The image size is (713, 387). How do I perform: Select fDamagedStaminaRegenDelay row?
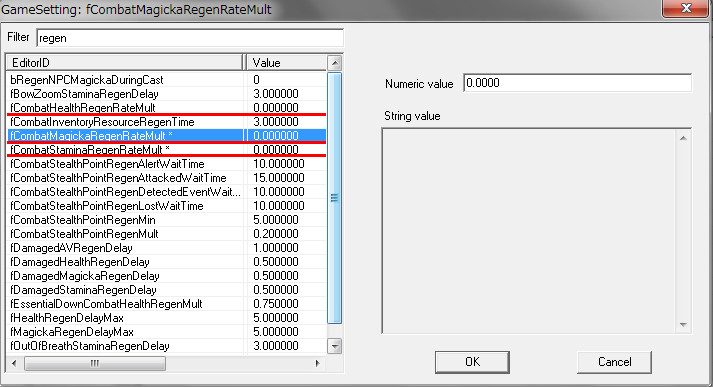[x=166, y=290]
